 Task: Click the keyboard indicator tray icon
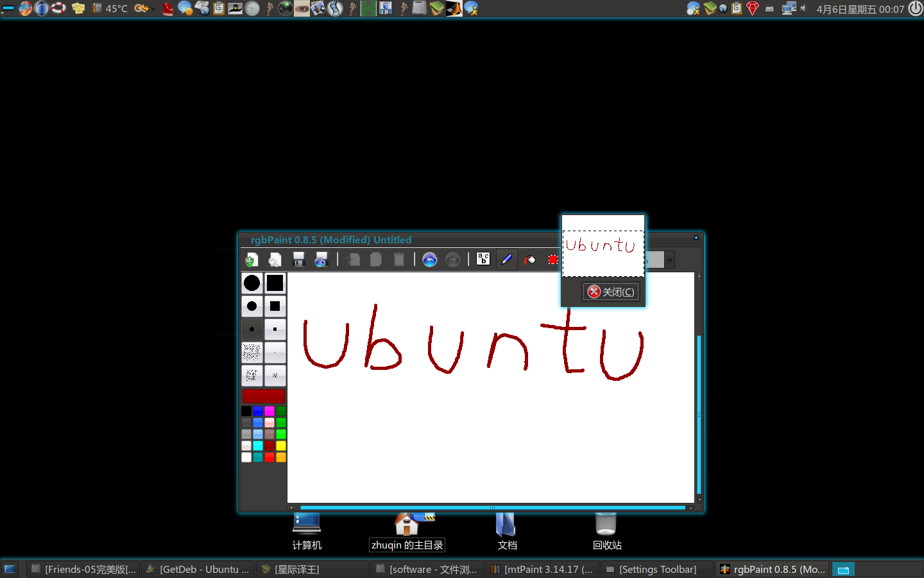point(769,9)
